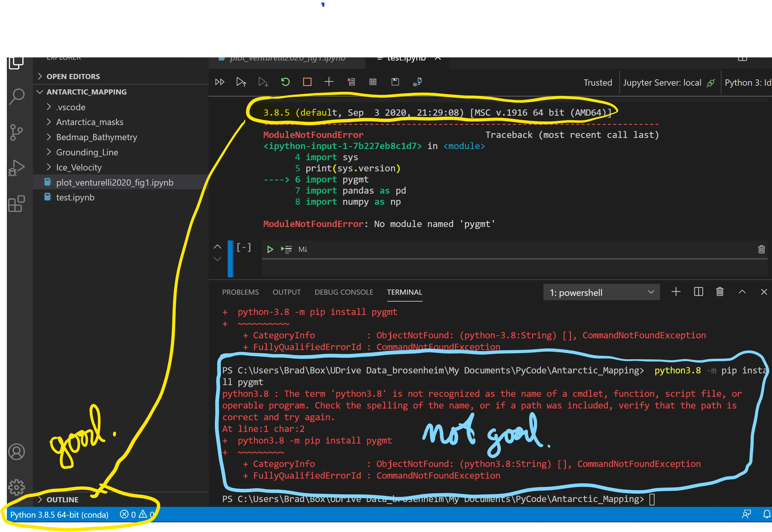Click the clear all outputs icon
772x532 pixels.
(x=351, y=82)
